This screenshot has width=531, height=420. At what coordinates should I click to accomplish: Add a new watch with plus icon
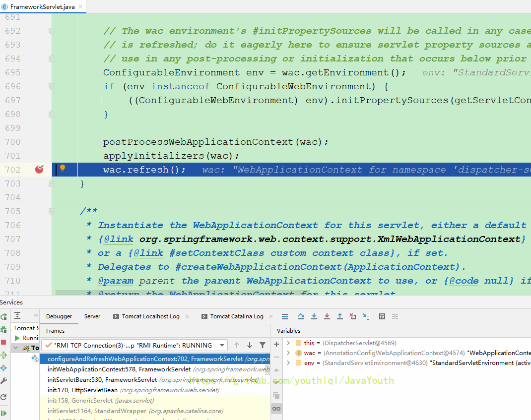pos(276,344)
